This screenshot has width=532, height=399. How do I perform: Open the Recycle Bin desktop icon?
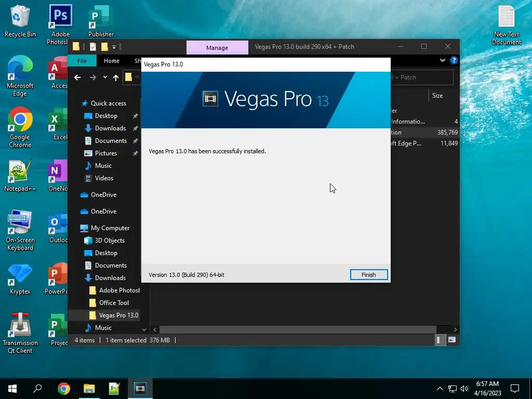pos(20,21)
